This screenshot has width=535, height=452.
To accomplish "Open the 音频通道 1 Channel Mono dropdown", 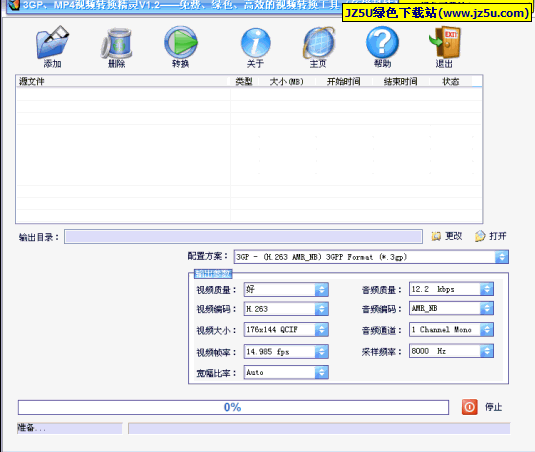I will click(x=487, y=330).
